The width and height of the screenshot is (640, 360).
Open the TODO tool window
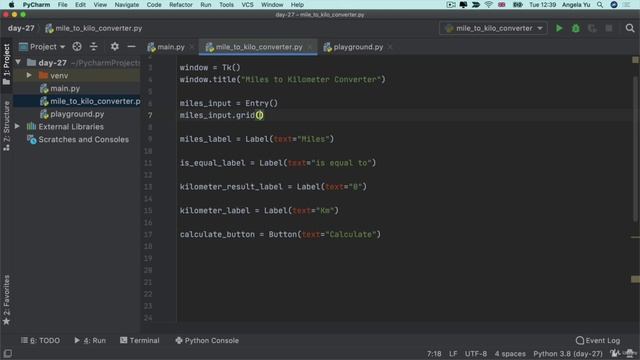tap(40, 340)
